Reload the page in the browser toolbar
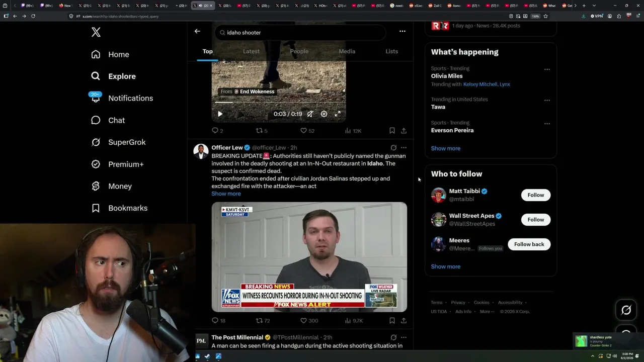644x362 pixels. tap(33, 16)
